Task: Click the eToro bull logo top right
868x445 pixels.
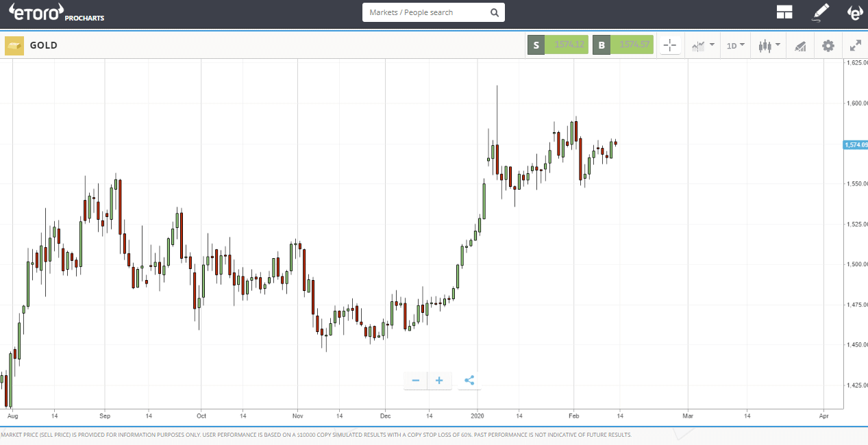Action: coord(855,12)
